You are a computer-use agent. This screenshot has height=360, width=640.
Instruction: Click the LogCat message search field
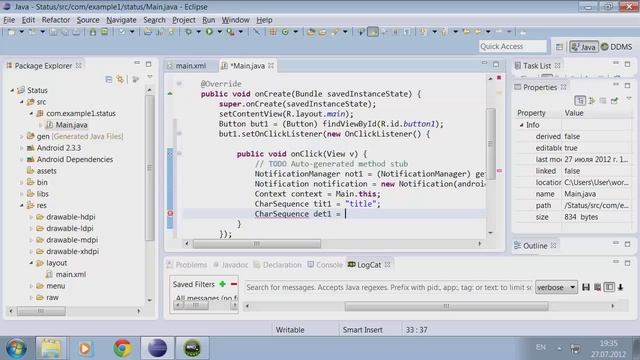pyautogui.click(x=389, y=287)
